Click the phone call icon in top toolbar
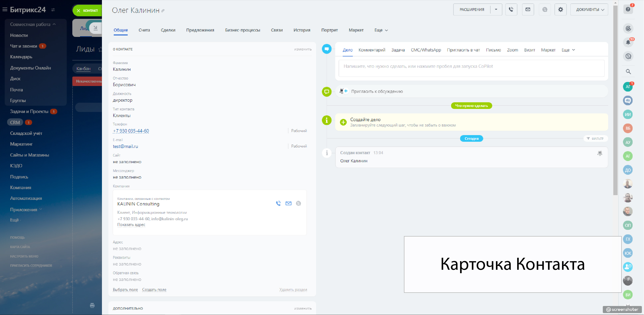This screenshot has height=315, width=644. (x=511, y=9)
